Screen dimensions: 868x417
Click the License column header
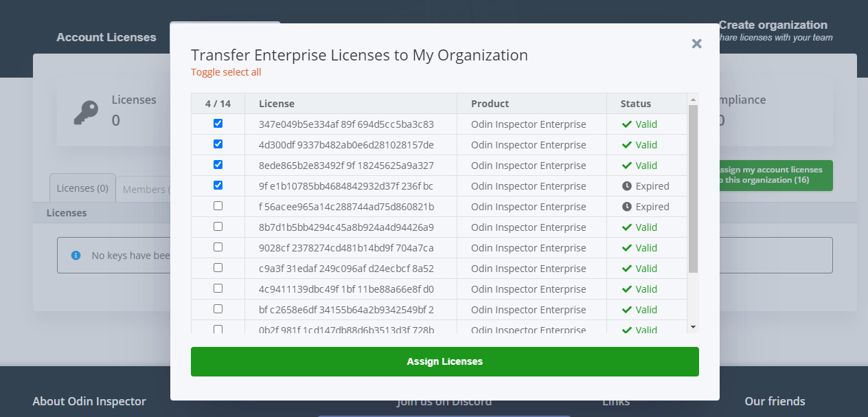pyautogui.click(x=277, y=104)
